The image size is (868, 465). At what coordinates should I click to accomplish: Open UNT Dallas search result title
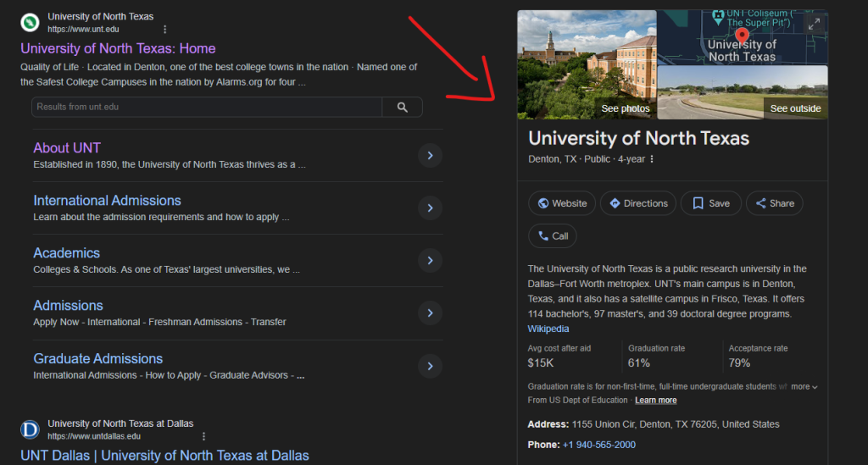tap(164, 456)
